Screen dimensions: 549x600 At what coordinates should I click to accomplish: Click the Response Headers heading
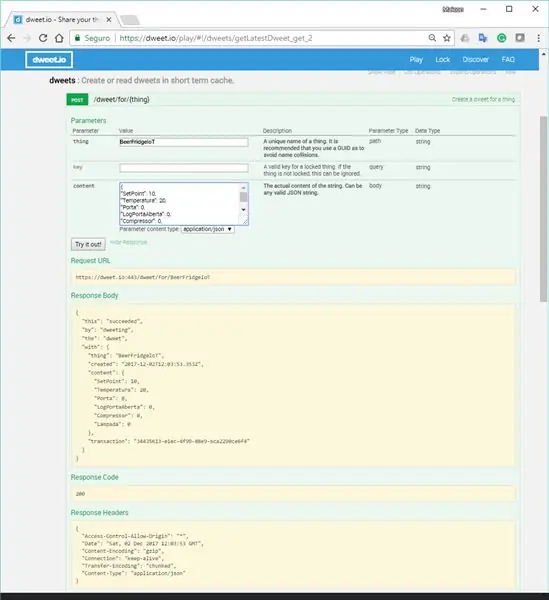tap(99, 512)
